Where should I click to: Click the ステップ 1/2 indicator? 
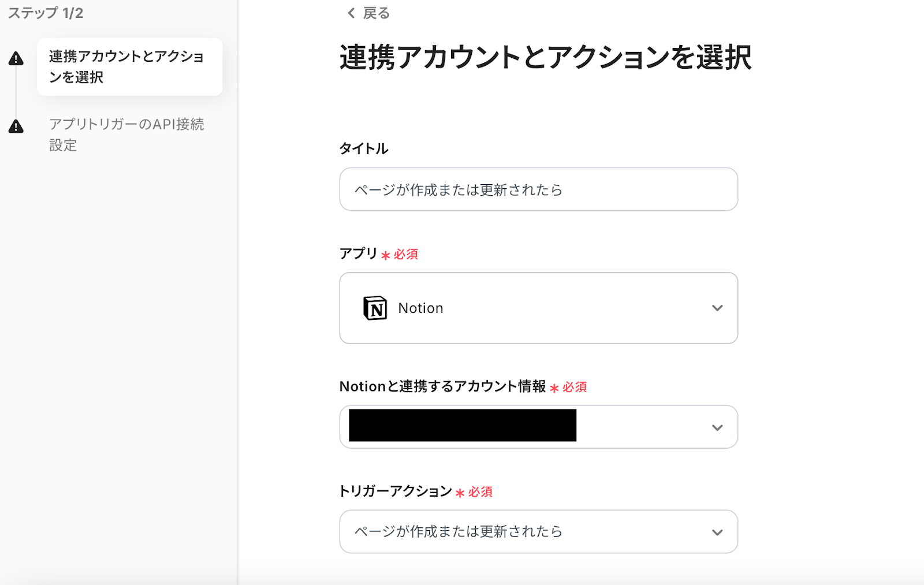(x=46, y=13)
